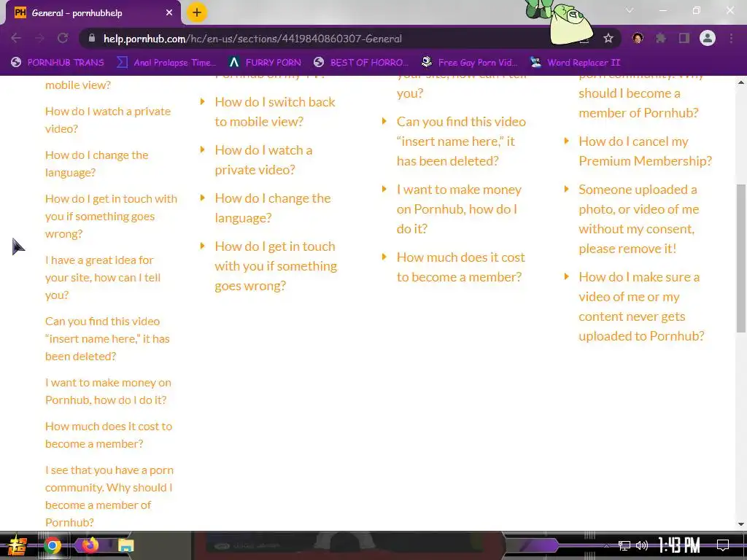Open the Word Replacer II bookmark

(x=575, y=63)
